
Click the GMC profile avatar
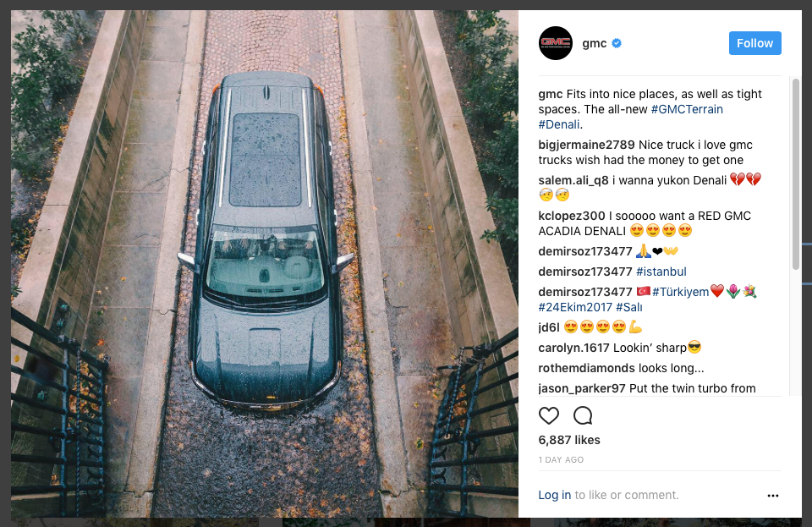(555, 43)
